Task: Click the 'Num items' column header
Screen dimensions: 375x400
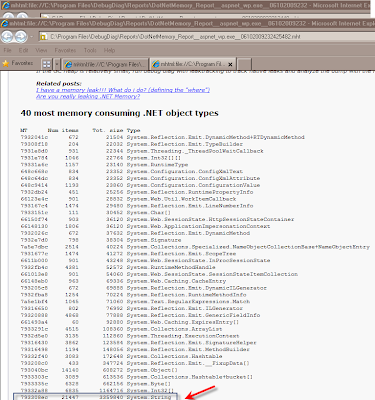Action: point(63,130)
